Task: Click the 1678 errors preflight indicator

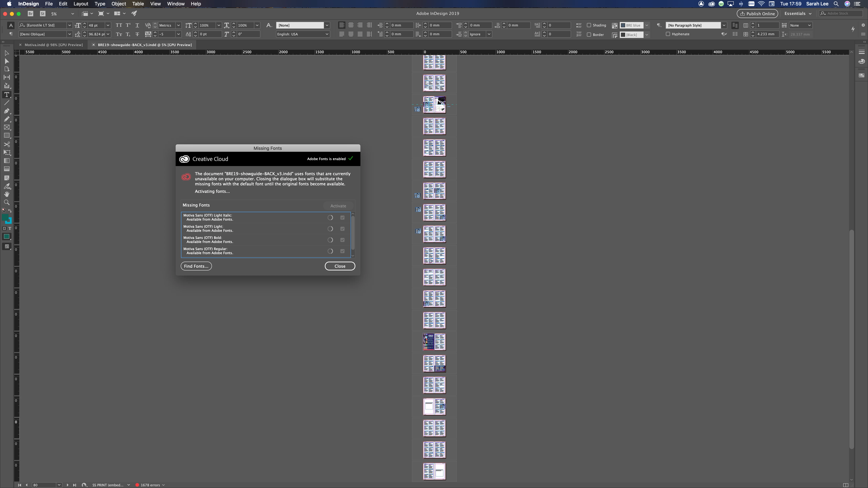Action: 150,485
